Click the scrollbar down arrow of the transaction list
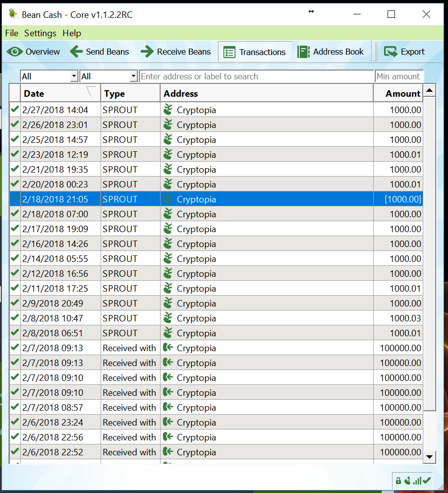Image resolution: width=448 pixels, height=493 pixels. 430,456
